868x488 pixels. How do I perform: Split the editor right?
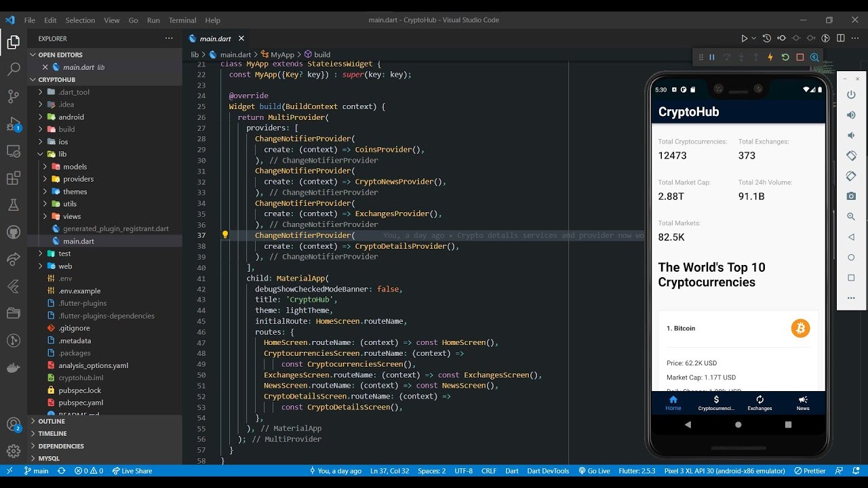pyautogui.click(x=841, y=39)
